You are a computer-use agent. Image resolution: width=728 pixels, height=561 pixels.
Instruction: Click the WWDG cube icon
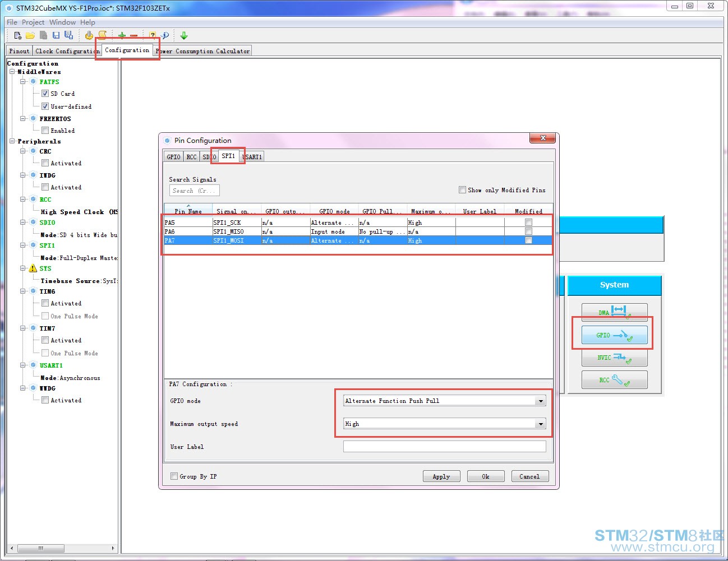tap(33, 388)
